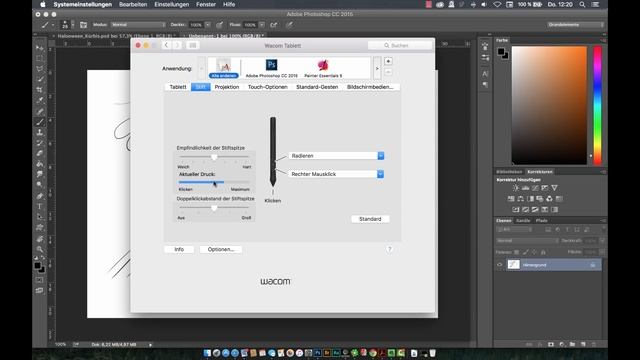Switch to Kanäle tab in layers panel

[x=523, y=220]
